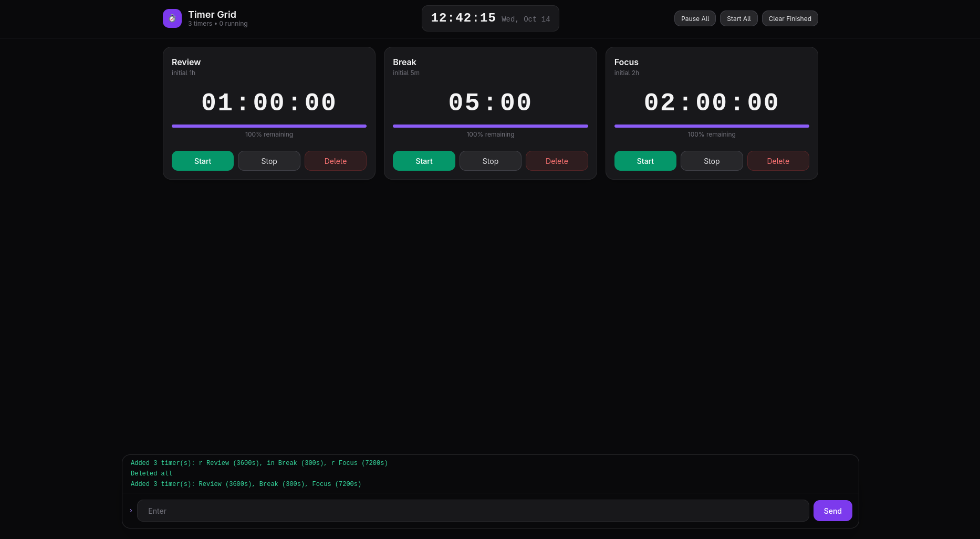The height and width of the screenshot is (539, 980).
Task: Click the Review card title
Action: [186, 62]
